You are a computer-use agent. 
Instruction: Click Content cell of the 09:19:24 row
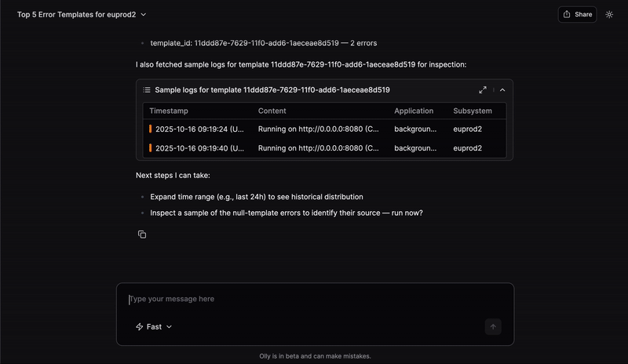coord(319,129)
